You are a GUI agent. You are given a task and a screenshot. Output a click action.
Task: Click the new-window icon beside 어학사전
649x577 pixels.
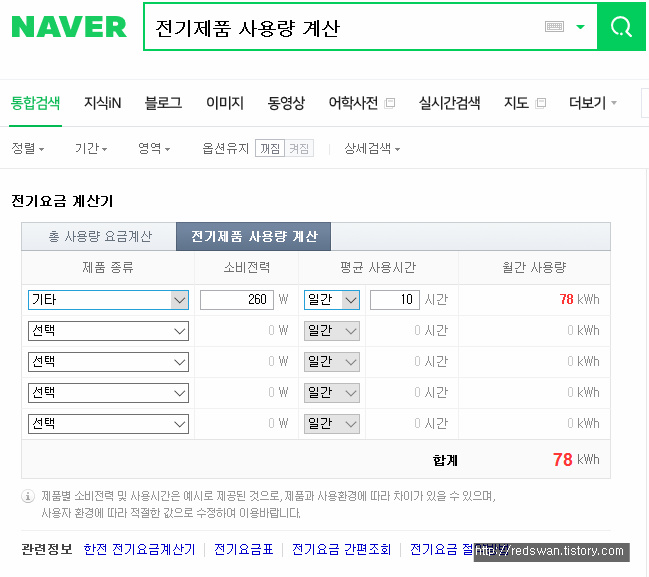click(x=389, y=103)
